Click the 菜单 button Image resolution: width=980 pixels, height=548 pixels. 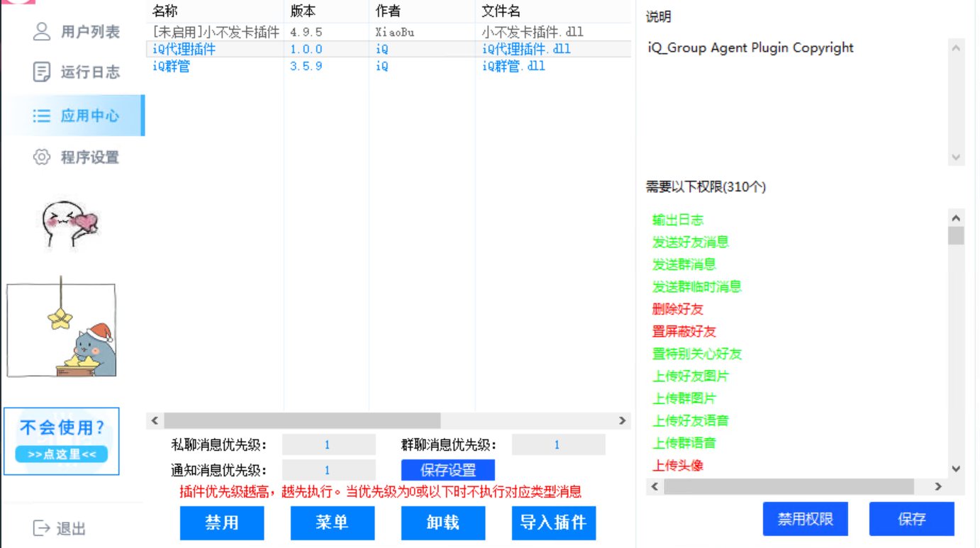[x=333, y=523]
